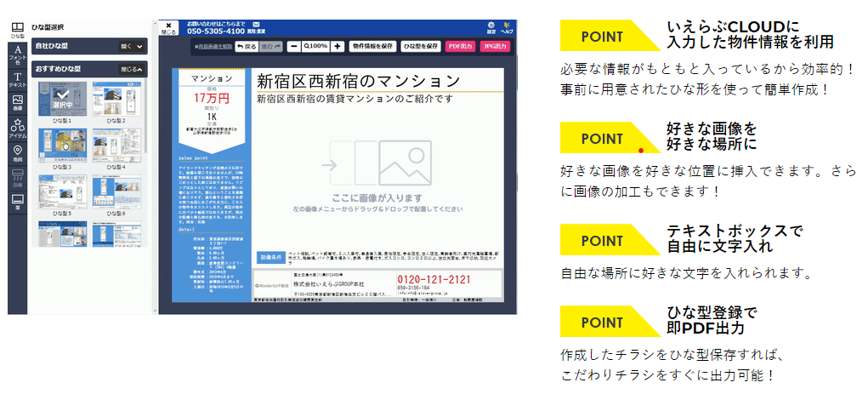Export flyer with PDF出力 button
Viewport: 868px width, 394px height.
click(461, 46)
